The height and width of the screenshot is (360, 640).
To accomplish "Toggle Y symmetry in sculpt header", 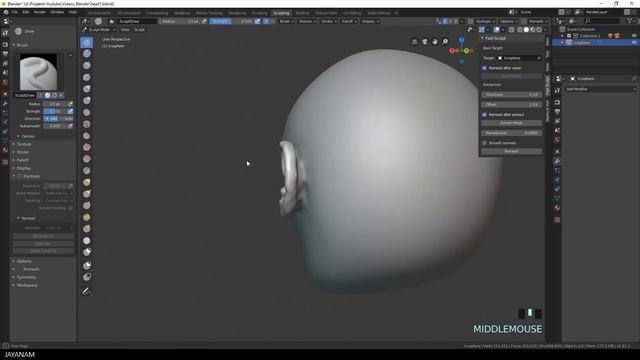I will pyautogui.click(x=451, y=21).
